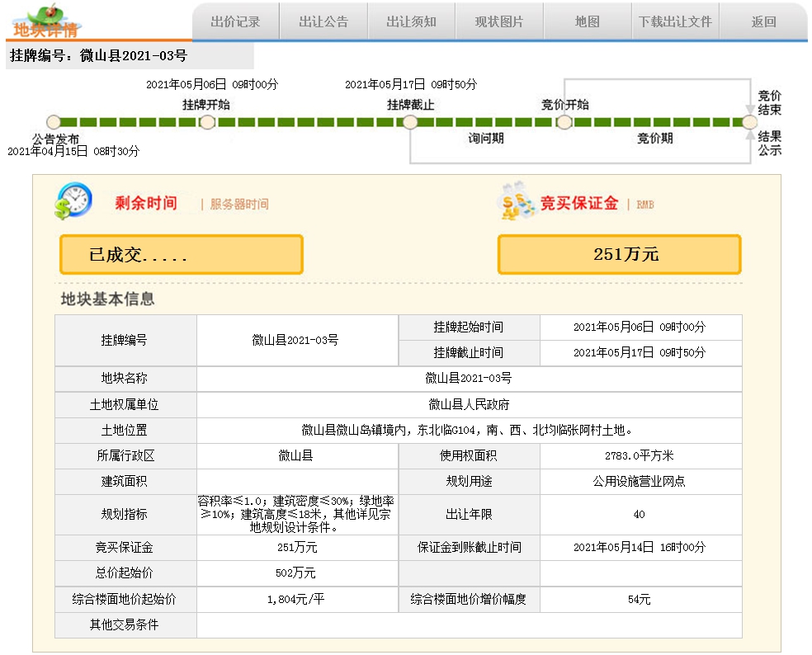Click the 地块名称 value 微山县2021-03号
The height and width of the screenshot is (655, 812).
pyautogui.click(x=470, y=379)
